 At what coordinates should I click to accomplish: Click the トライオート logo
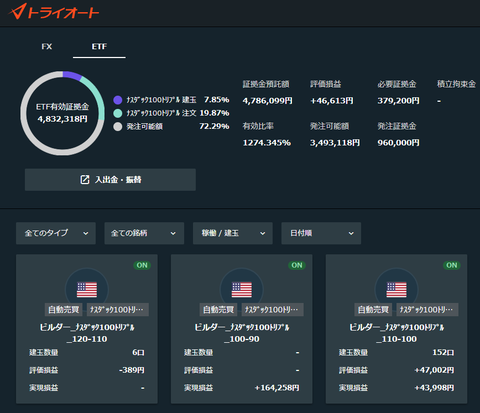54,12
